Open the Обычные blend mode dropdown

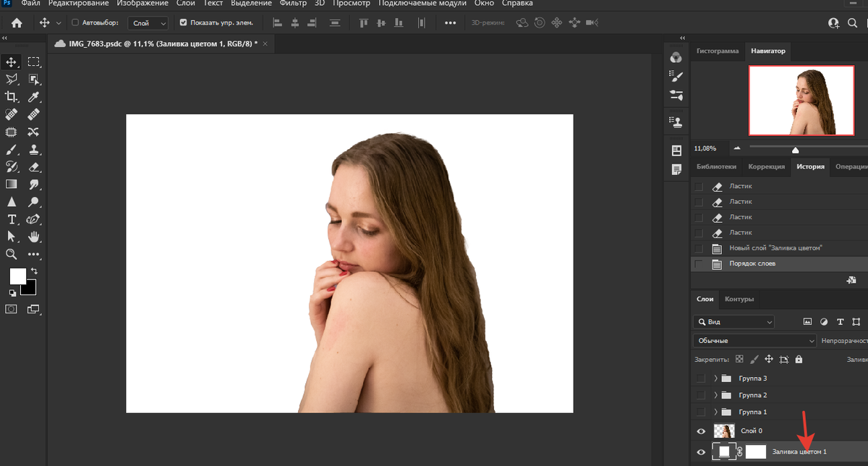point(754,340)
